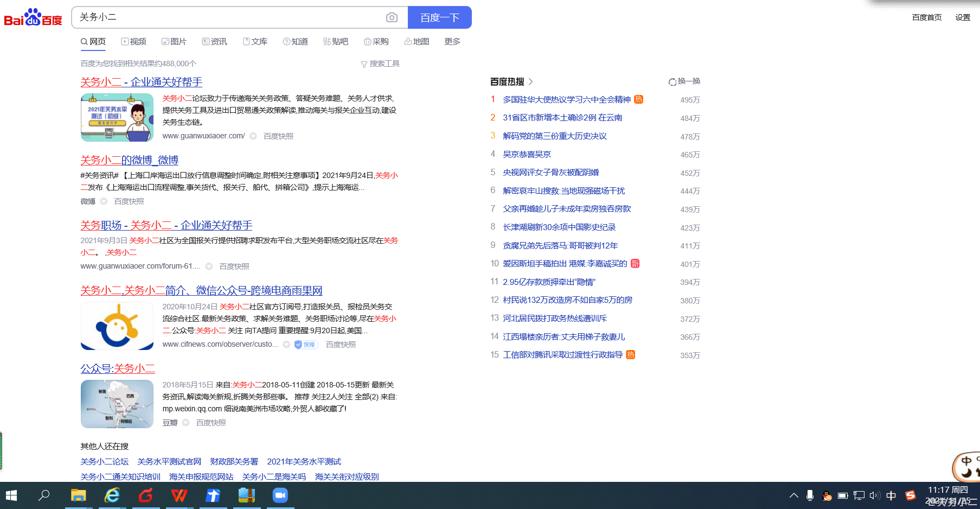Open hot search 31省区市新增本土确诊2例

pos(562,118)
